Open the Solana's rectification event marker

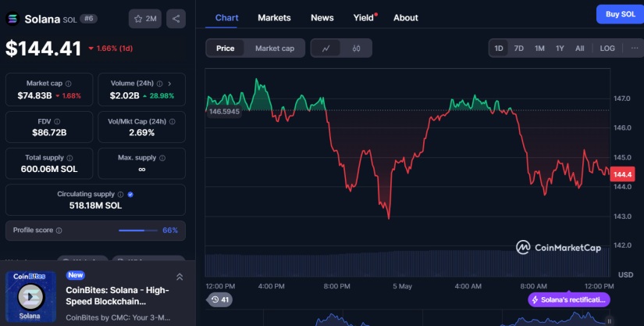click(569, 299)
